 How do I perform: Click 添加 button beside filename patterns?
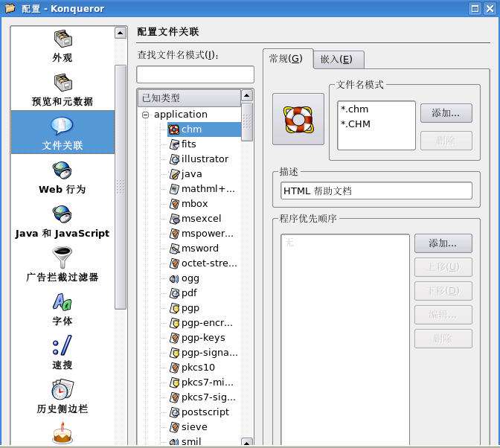click(446, 113)
